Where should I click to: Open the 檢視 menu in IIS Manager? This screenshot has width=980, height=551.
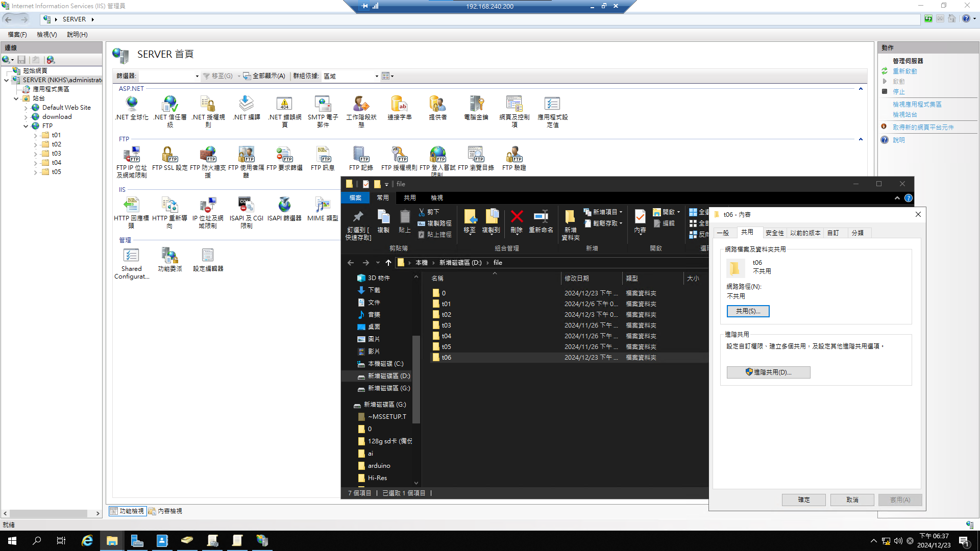(46, 34)
